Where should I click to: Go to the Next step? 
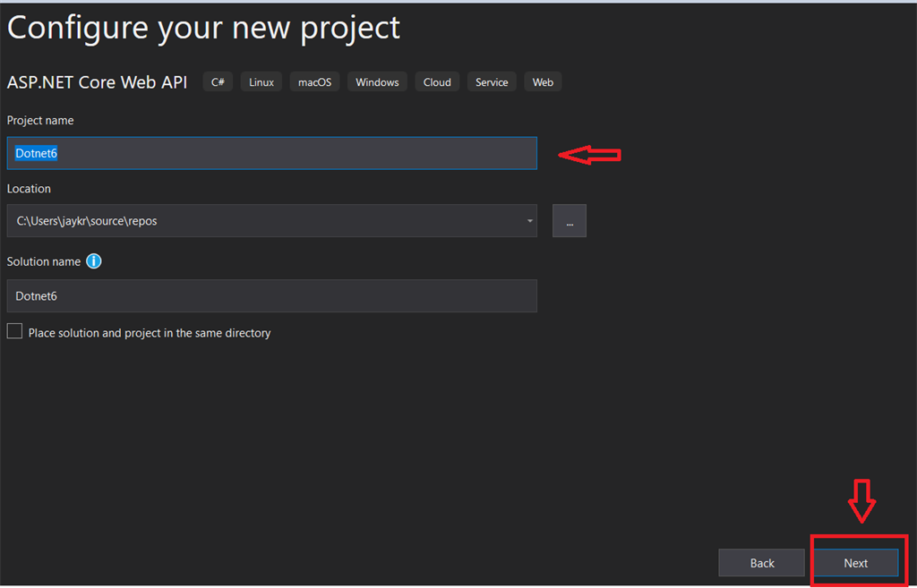coord(855,563)
